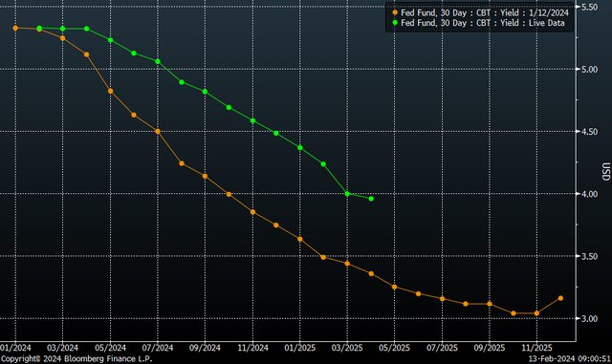This screenshot has width=612, height=364.
Task: Click the orange legend marker for 1/12/2024 series
Action: click(x=395, y=12)
